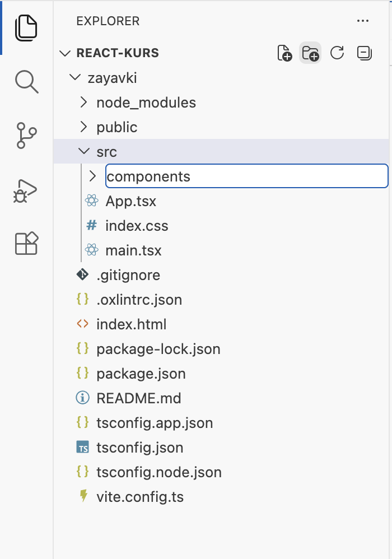The height and width of the screenshot is (559, 392).
Task: Open the README.md file
Action: click(x=139, y=398)
